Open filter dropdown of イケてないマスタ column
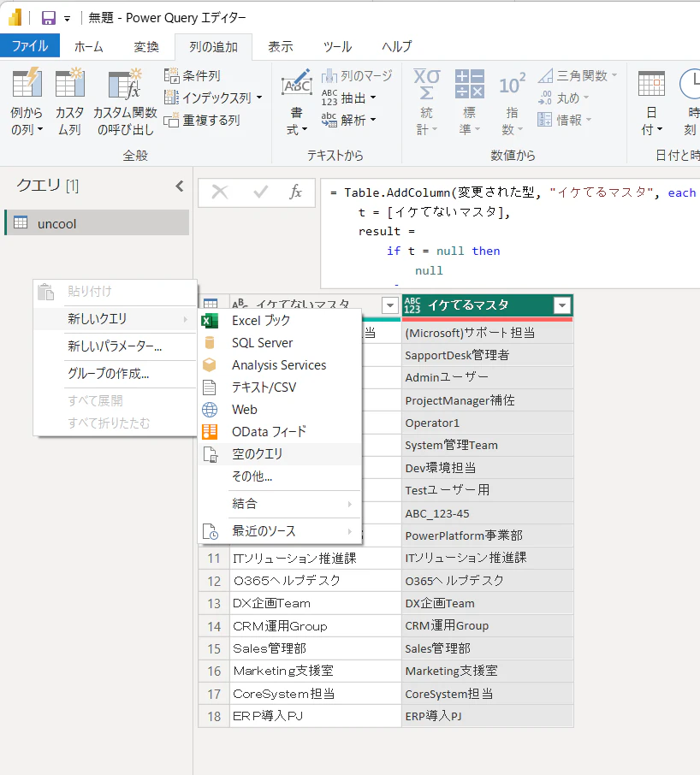 coord(390,305)
